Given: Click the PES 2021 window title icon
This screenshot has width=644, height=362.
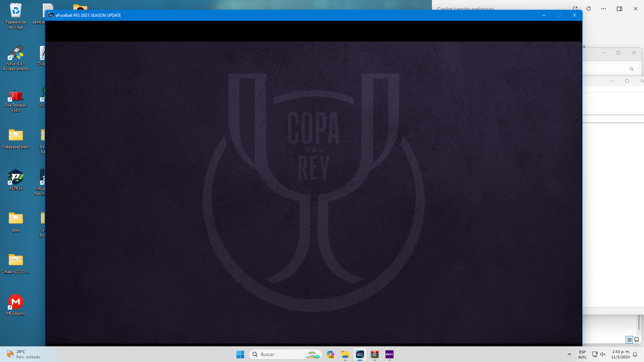Looking at the screenshot, I should (51, 15).
